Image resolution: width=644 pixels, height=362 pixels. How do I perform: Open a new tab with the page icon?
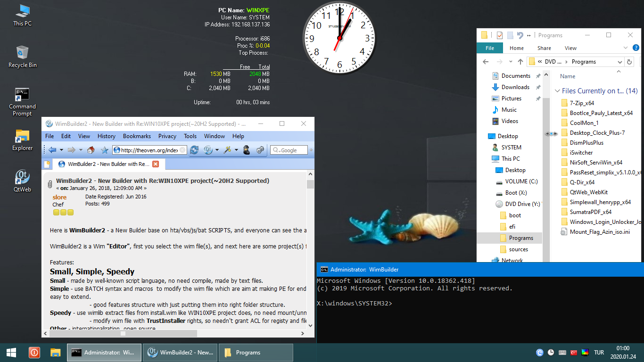point(47,164)
